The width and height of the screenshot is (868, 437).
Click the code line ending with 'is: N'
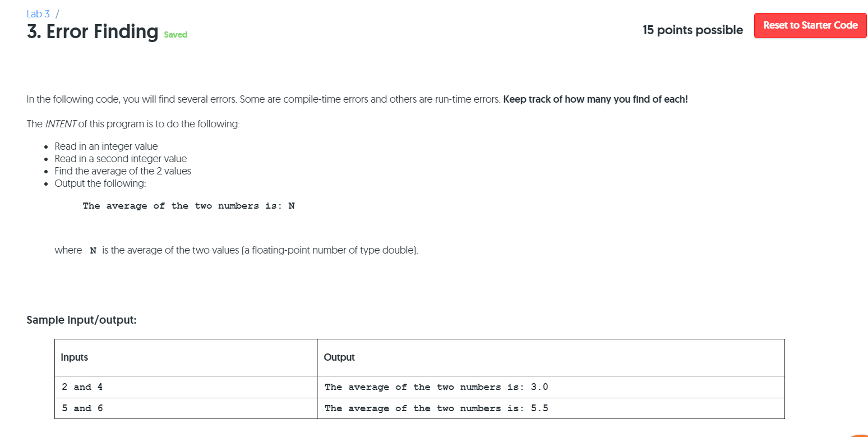coord(188,206)
